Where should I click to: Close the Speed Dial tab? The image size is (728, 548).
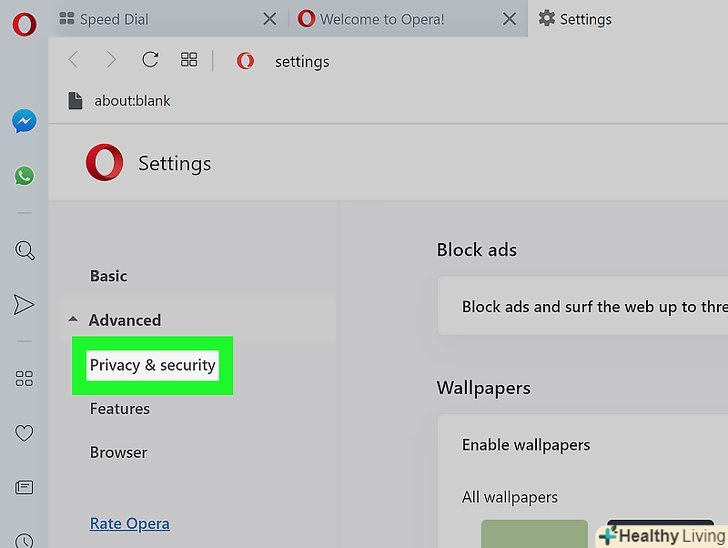[x=269, y=19]
